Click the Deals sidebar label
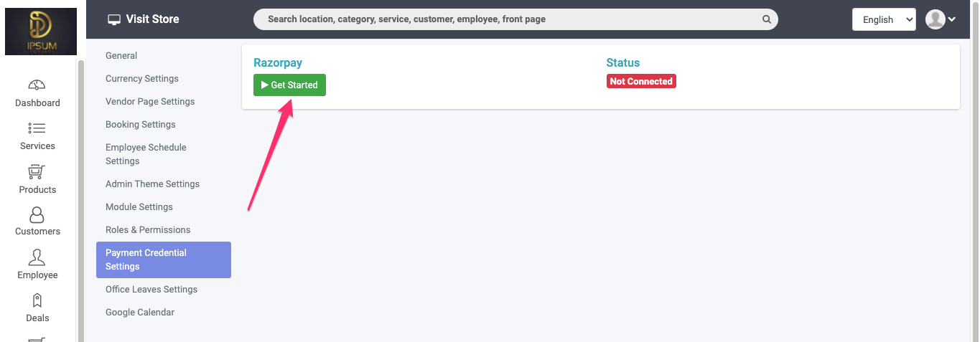980x342 pixels. coord(37,318)
